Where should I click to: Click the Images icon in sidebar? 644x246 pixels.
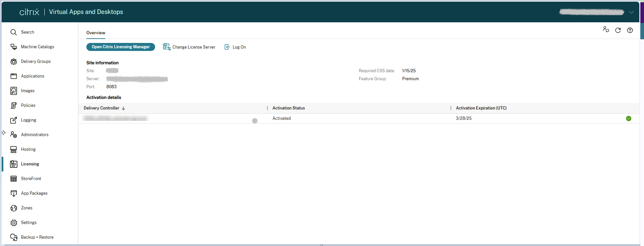click(x=14, y=91)
